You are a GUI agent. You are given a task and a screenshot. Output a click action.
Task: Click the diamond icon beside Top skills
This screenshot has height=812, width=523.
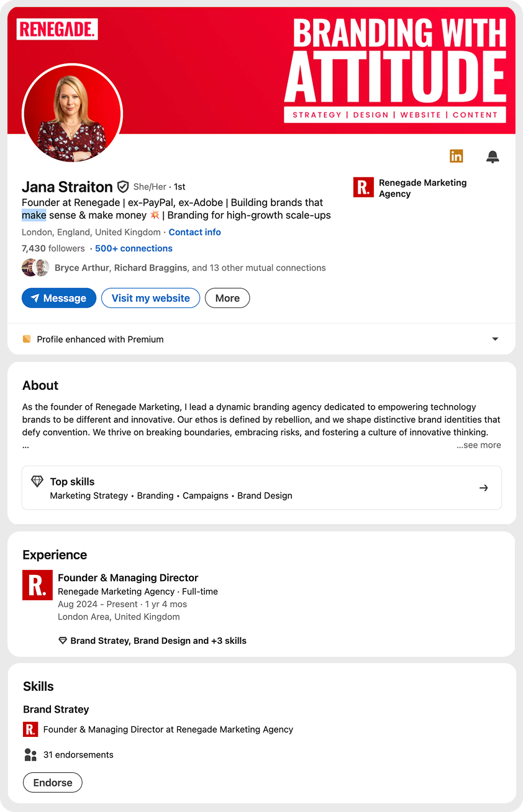point(37,482)
